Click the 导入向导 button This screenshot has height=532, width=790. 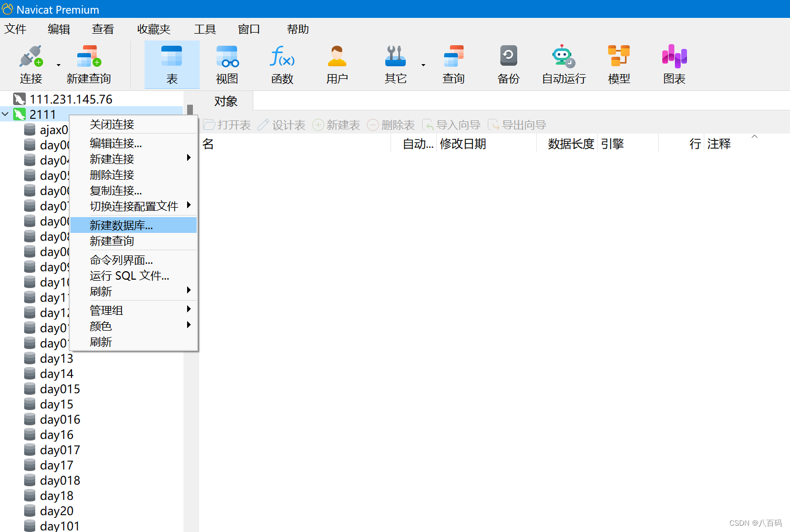click(452, 125)
